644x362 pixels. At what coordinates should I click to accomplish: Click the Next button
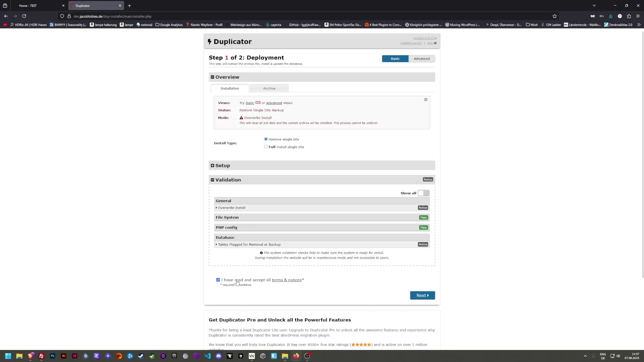pos(422,295)
